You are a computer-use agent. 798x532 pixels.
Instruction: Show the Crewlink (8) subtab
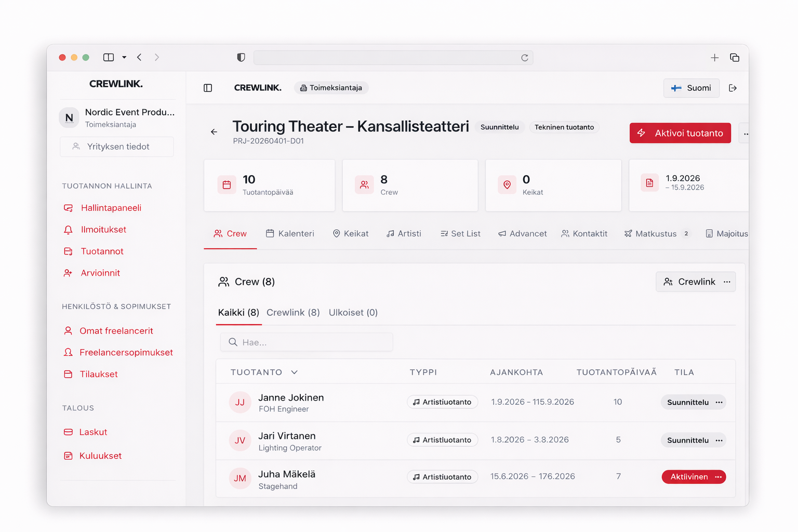click(x=293, y=312)
